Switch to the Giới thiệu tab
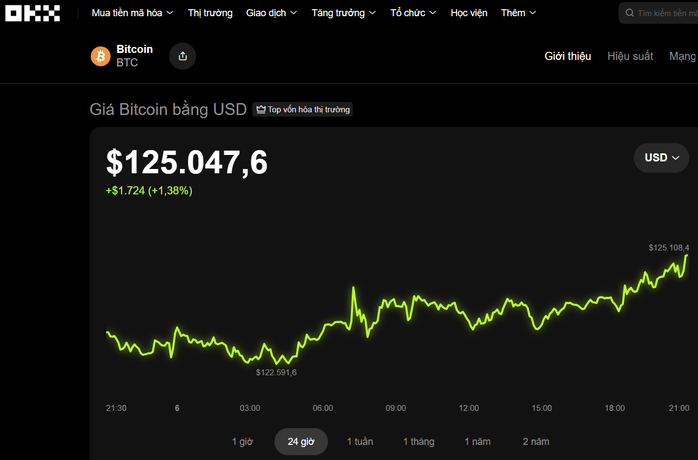Screen dimensions: 698x460 567,56
